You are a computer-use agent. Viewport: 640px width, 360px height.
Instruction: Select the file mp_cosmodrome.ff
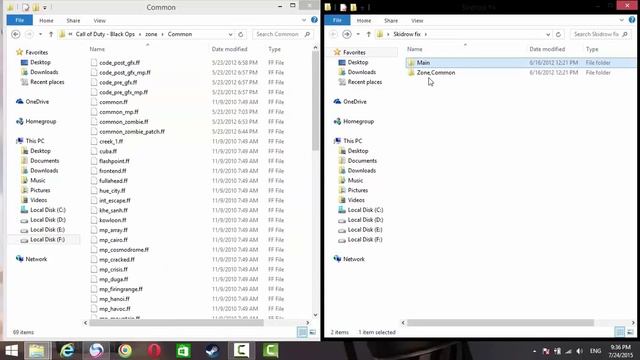point(124,250)
